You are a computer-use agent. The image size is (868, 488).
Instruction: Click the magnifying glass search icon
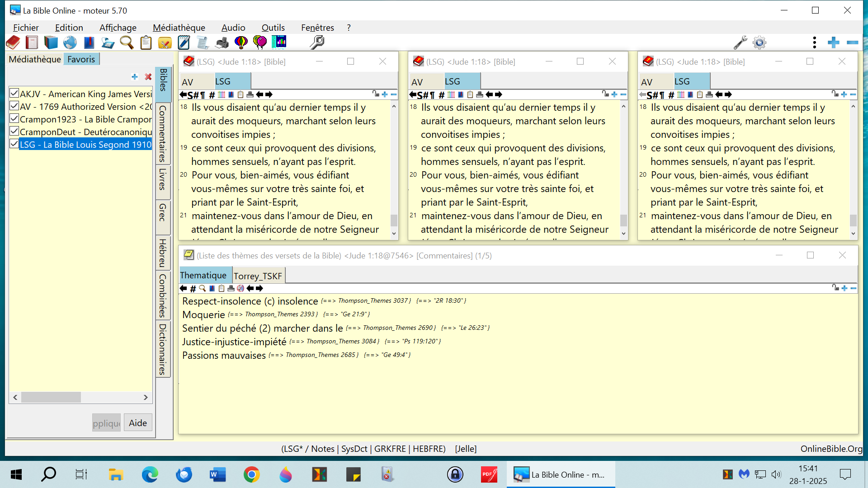pos(127,42)
